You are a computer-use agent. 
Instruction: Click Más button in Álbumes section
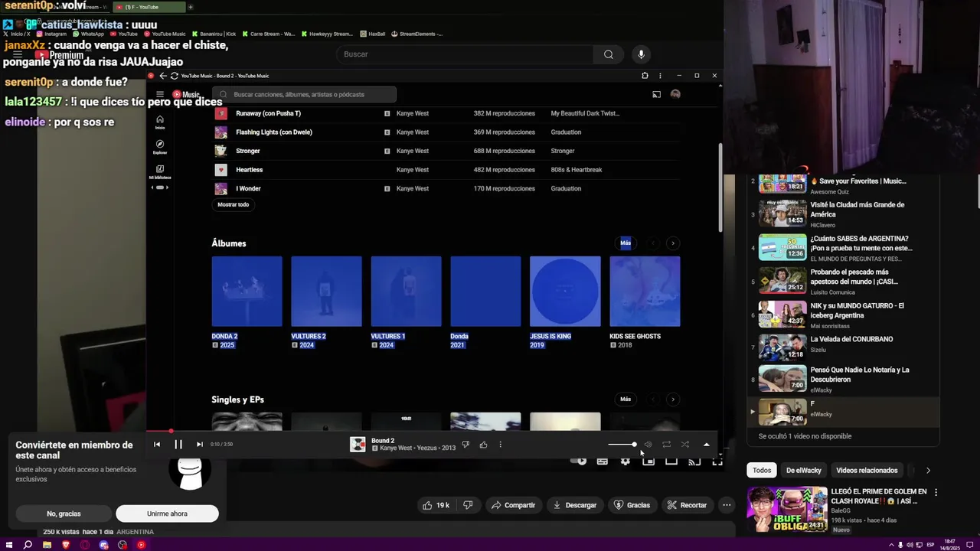626,243
